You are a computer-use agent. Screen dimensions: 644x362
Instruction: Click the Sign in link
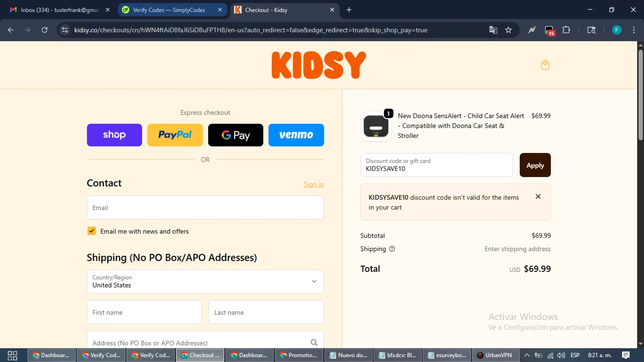point(314,184)
